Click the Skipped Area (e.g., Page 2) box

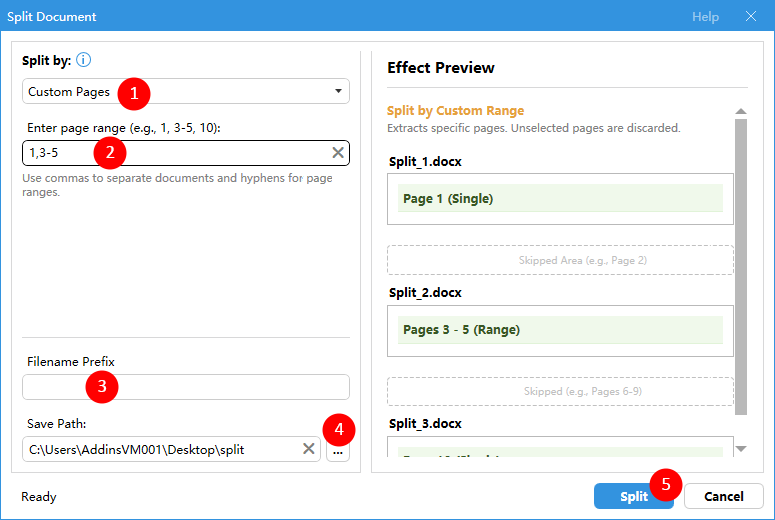pyautogui.click(x=560, y=260)
